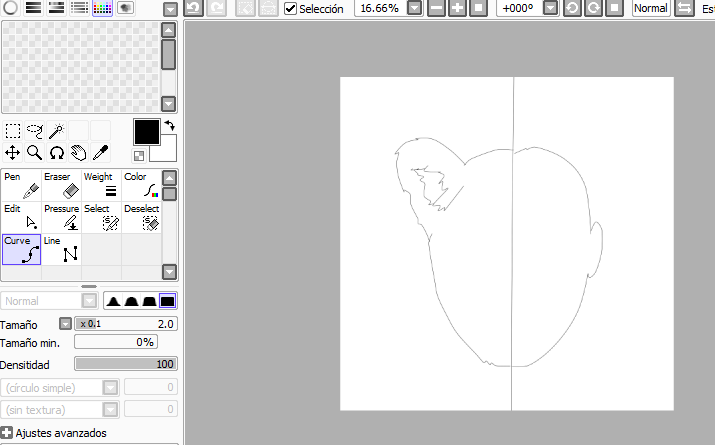The height and width of the screenshot is (445, 715).
Task: Select the Magic Wand tool
Action: pos(57,131)
